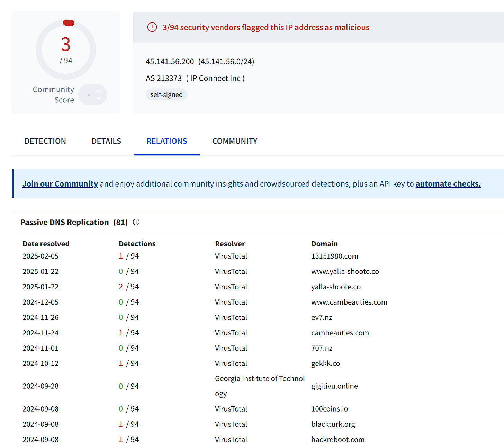504x443 pixels.
Task: Click the 1 / 94 detections for gekkk.co
Action: point(129,363)
